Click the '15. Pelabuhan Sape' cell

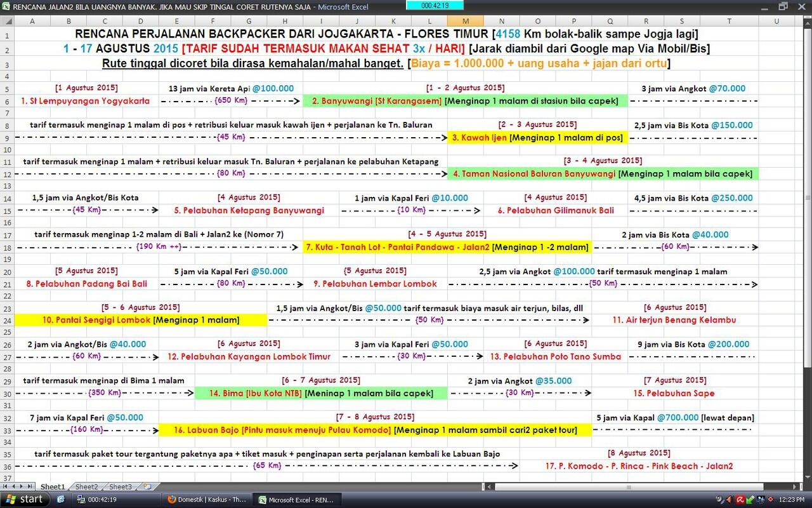pyautogui.click(x=674, y=394)
